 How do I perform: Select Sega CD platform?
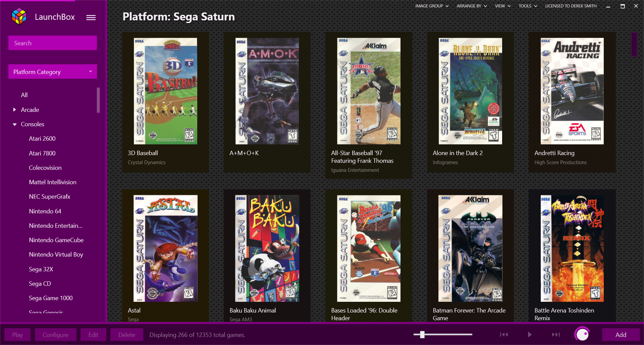click(x=40, y=284)
